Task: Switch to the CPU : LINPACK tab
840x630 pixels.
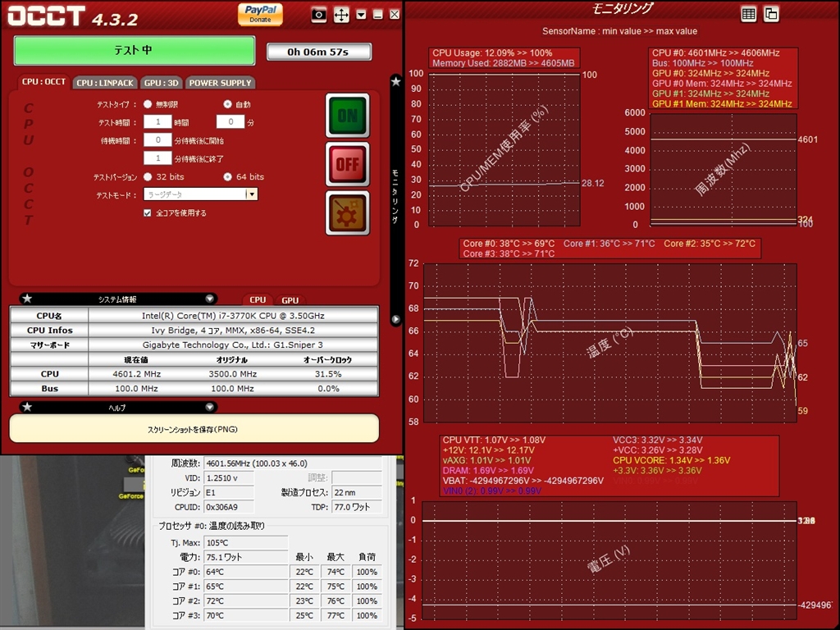Action: tap(105, 83)
